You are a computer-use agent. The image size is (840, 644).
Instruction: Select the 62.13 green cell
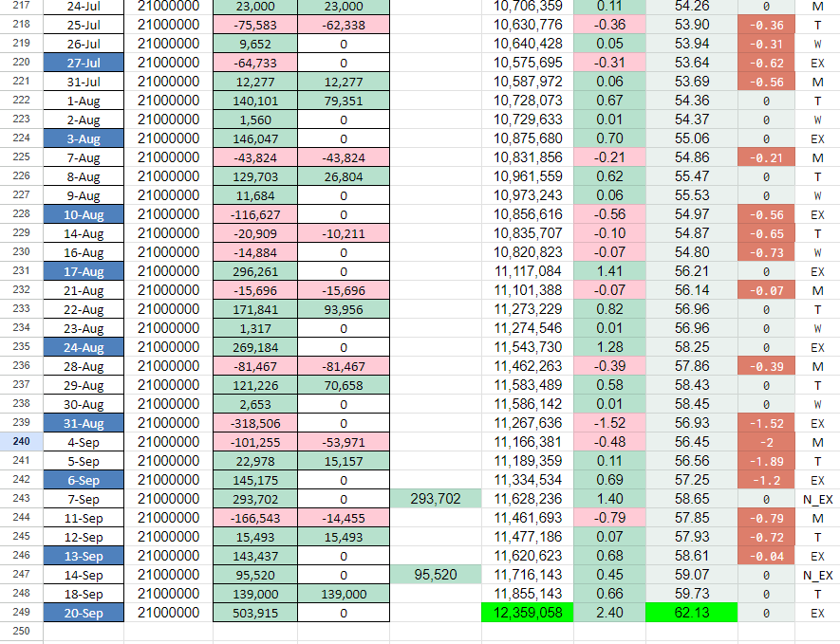pos(692,613)
